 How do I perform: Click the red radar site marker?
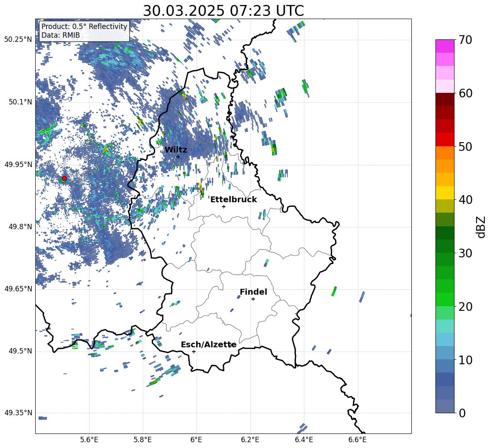coord(64,179)
